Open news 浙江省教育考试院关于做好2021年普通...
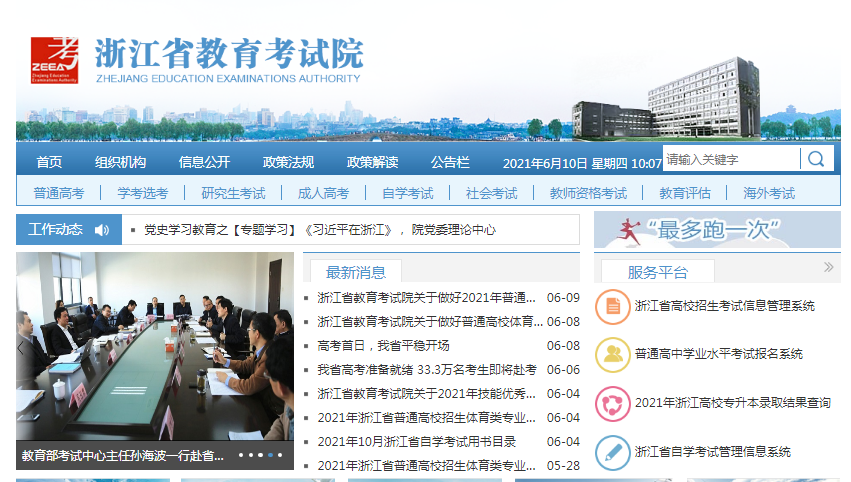851x482 pixels. [427, 297]
